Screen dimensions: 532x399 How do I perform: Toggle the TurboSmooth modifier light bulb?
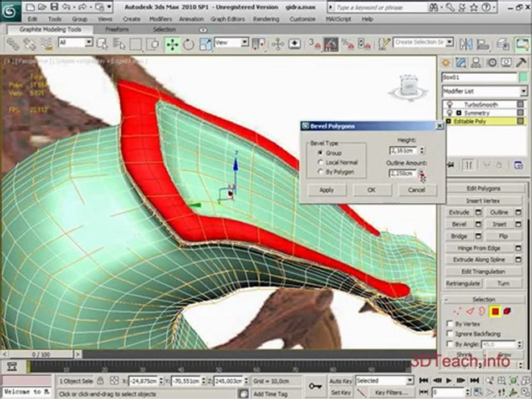(450, 105)
